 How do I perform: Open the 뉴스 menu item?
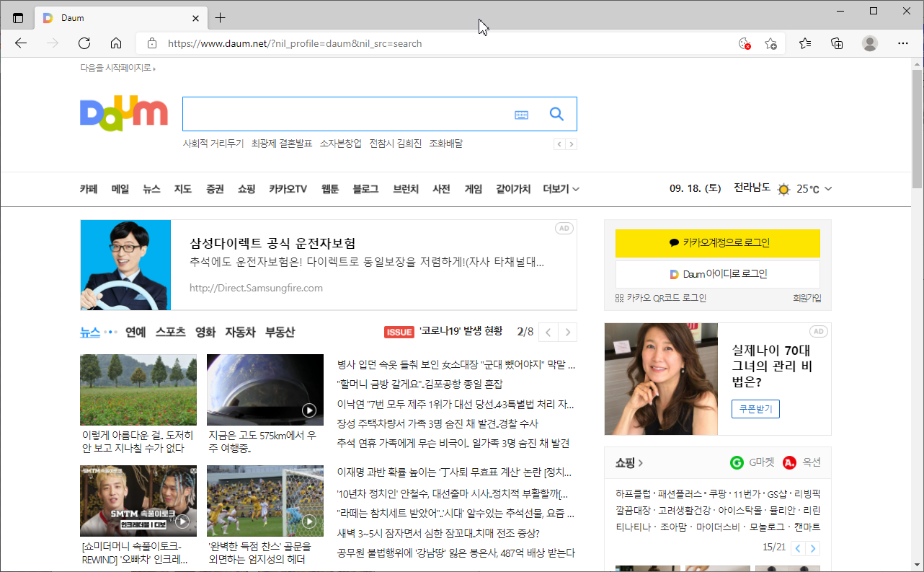pos(151,189)
